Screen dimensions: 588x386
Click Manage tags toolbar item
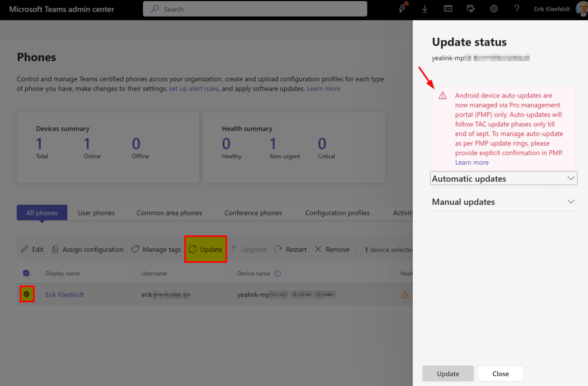click(156, 249)
